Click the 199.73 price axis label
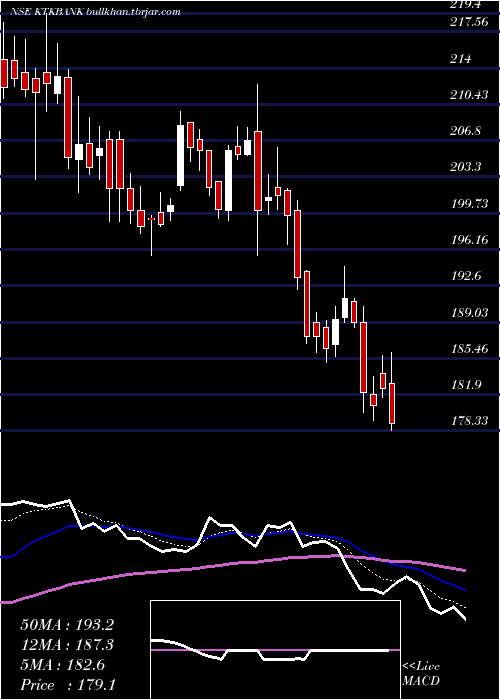500x700 pixels. pyautogui.click(x=469, y=204)
